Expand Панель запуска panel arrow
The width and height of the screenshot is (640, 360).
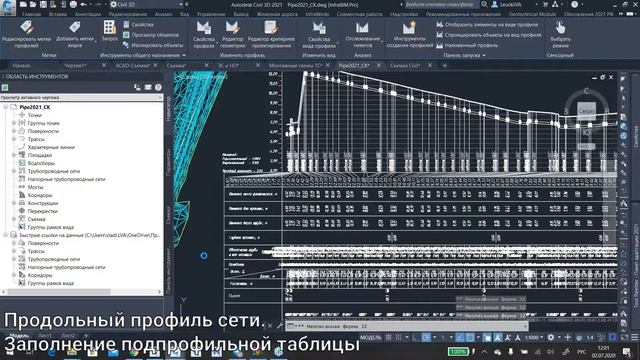pos(484,55)
